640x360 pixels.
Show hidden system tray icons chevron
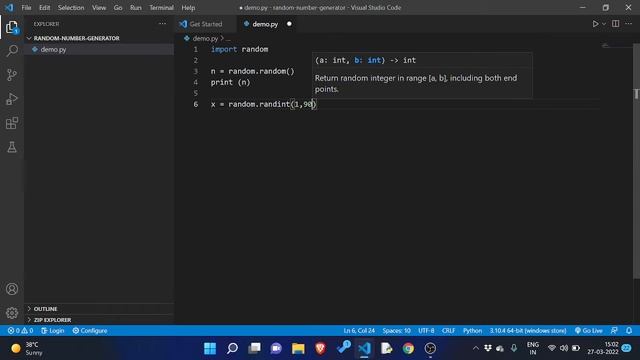(476, 348)
